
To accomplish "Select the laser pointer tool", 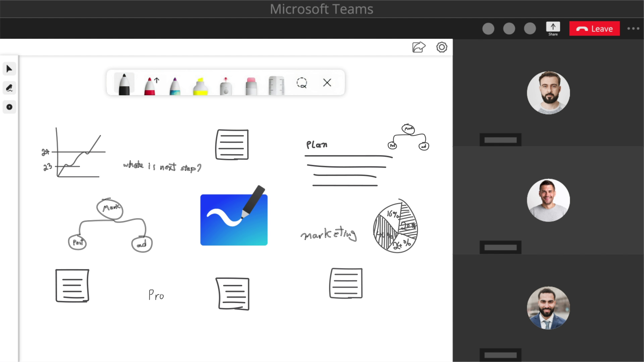I will (226, 86).
